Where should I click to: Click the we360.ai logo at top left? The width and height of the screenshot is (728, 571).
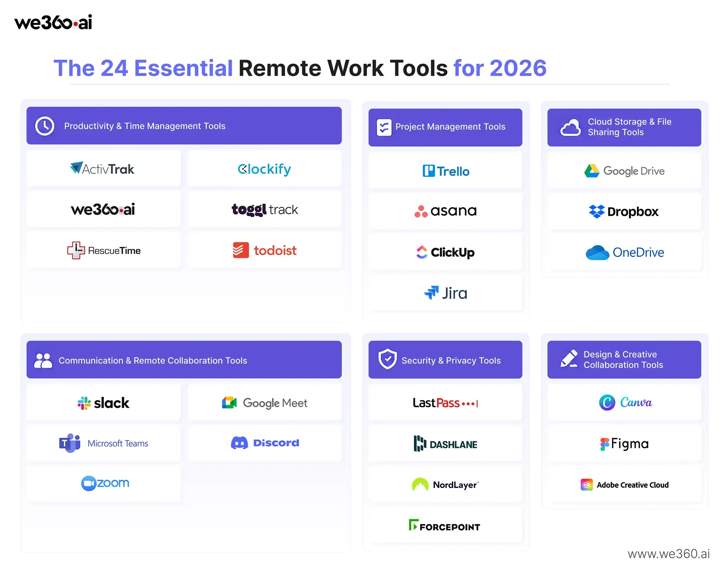coord(53,22)
